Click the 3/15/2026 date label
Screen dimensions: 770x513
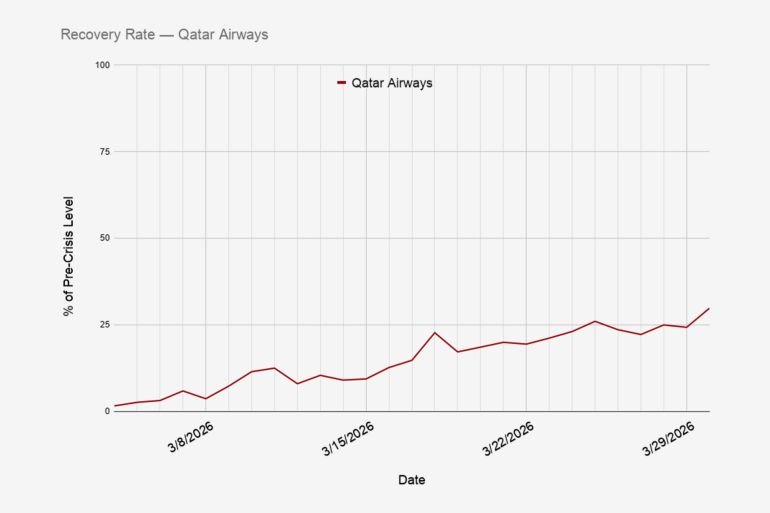[x=349, y=437]
